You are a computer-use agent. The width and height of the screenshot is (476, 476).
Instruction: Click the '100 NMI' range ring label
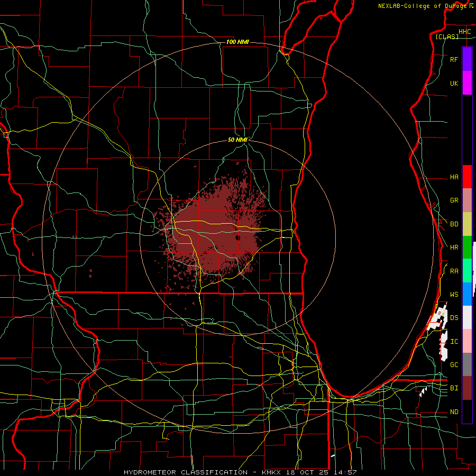pyautogui.click(x=237, y=42)
